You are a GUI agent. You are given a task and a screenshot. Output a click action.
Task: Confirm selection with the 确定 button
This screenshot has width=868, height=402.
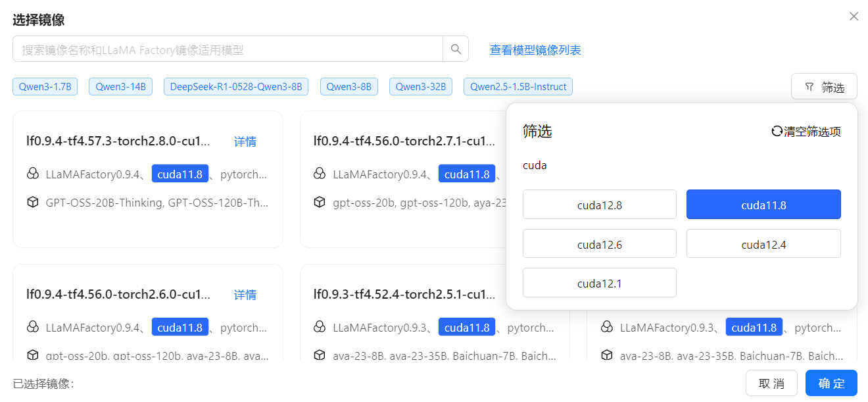[x=831, y=383]
